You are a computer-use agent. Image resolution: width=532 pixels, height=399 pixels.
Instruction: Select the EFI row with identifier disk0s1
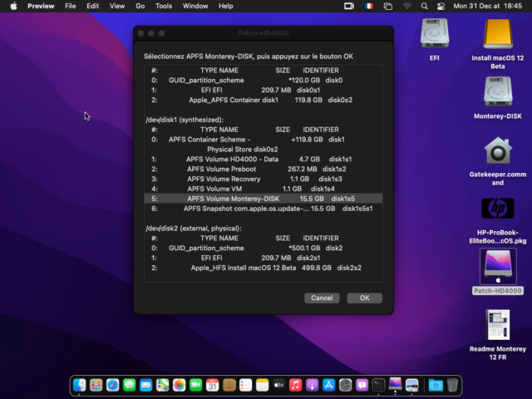point(264,90)
